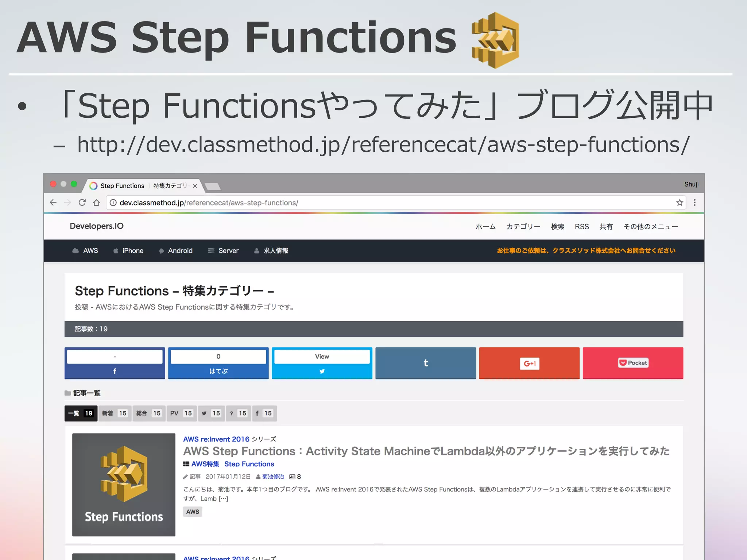Click Twitter View count box
This screenshot has width=747, height=560.
322,357
